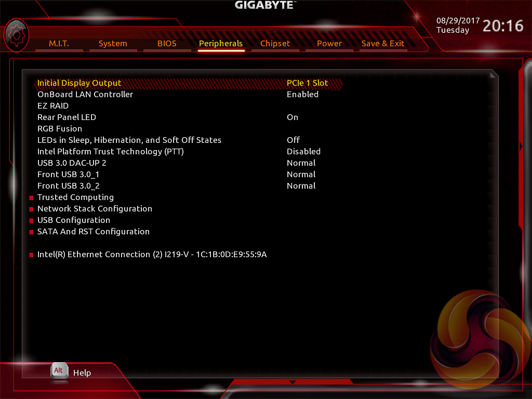The image size is (532, 399).
Task: Click the red bullet beside Trusted Computing
Action: point(31,198)
